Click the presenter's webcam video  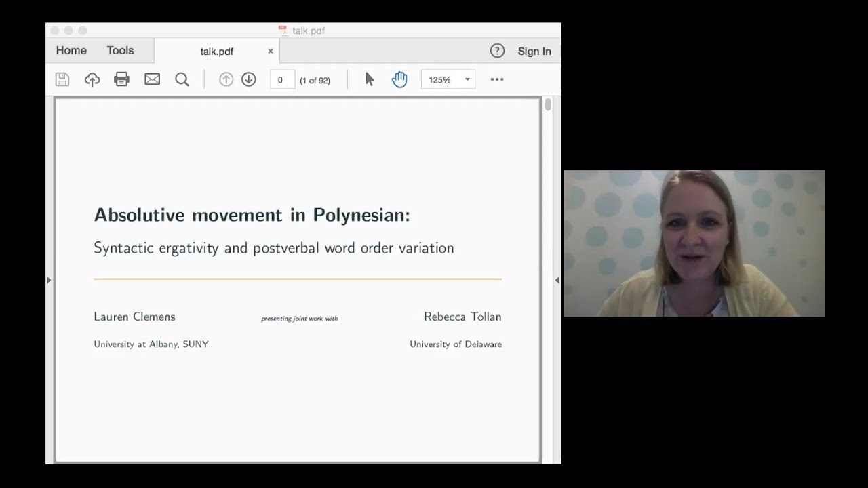[694, 243]
